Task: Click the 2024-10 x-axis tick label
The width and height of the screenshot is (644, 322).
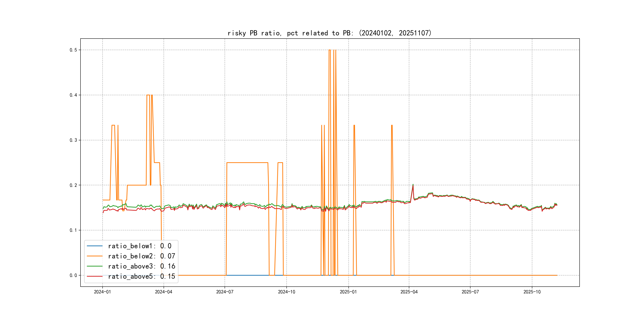Action: point(286,292)
